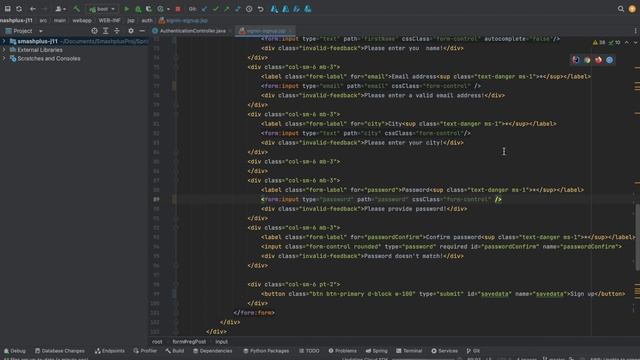Expand the smashplus-j11 project tree node
640x360 pixels.
pos(4,41)
